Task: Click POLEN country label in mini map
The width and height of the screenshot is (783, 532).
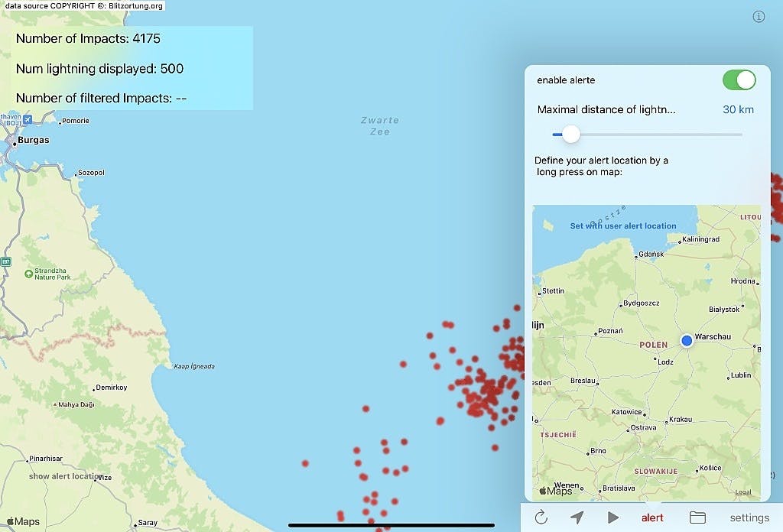Action: [653, 345]
